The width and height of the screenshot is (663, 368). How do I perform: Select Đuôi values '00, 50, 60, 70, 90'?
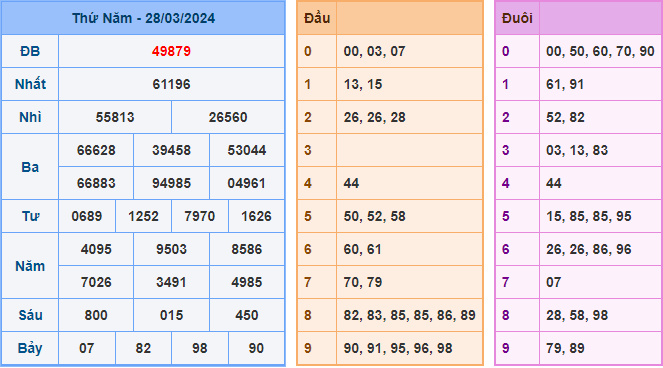click(600, 51)
